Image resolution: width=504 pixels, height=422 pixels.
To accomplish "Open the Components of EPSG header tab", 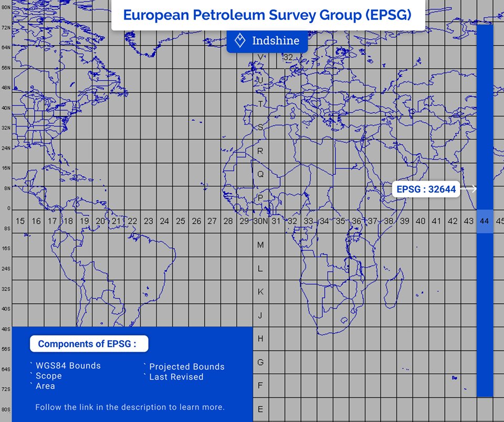I will (88, 343).
